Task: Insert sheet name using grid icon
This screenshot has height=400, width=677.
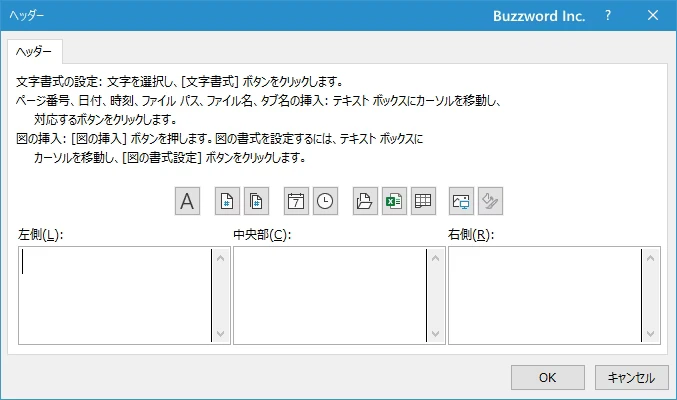Action: (423, 201)
